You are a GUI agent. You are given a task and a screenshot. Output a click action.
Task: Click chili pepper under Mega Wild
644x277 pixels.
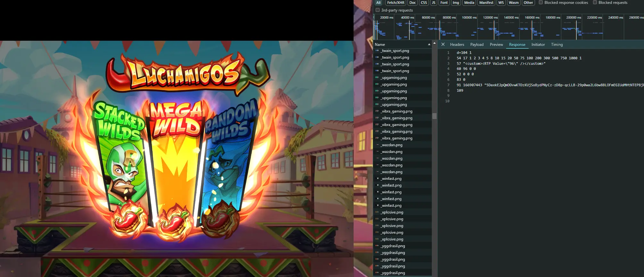pos(174,224)
